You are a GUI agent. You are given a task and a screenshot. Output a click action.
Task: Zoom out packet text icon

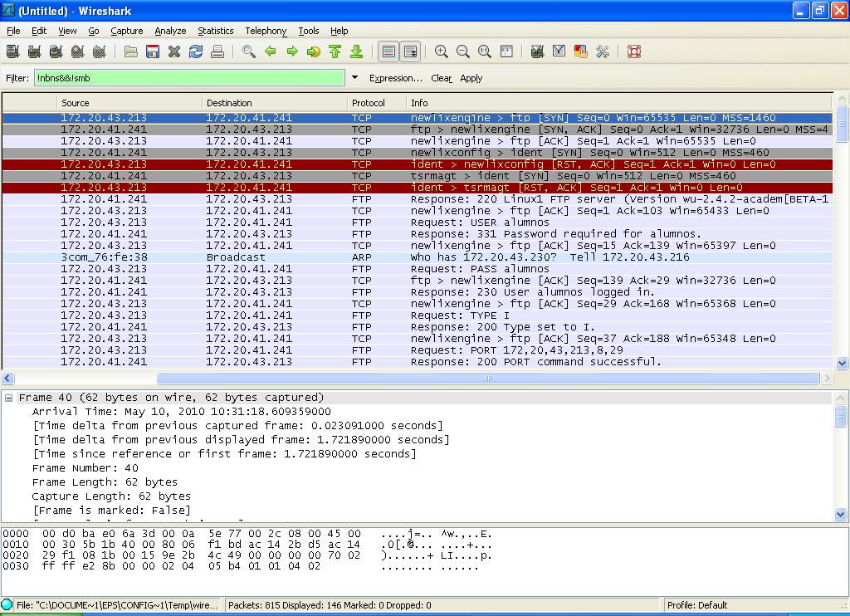(x=463, y=51)
